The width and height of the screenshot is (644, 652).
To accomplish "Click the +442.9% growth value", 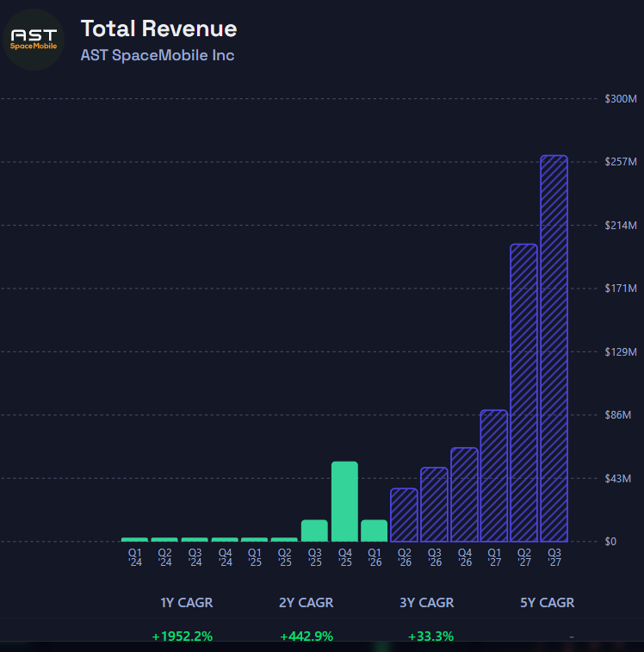I will pos(307,636).
